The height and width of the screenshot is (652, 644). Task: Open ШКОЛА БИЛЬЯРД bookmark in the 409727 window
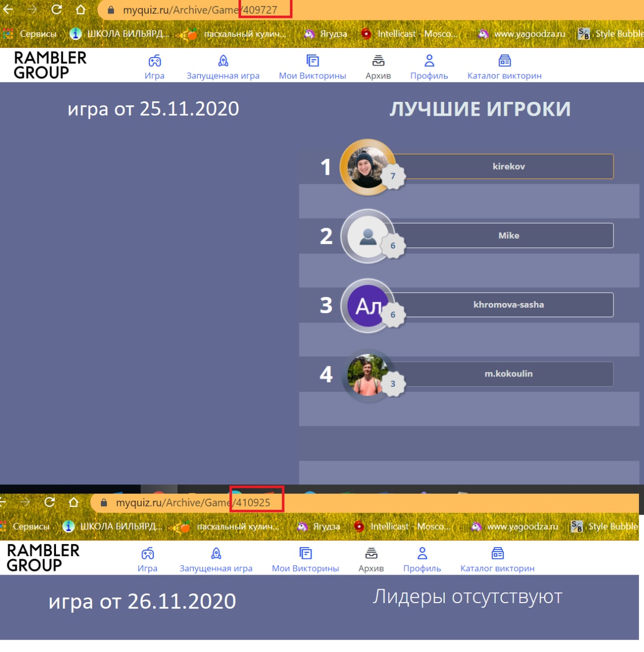pos(119,34)
